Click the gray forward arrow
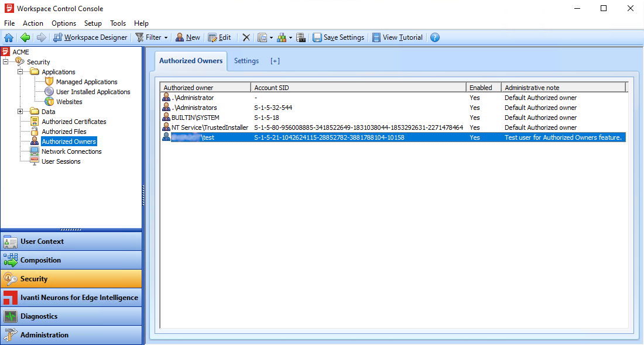 41,38
